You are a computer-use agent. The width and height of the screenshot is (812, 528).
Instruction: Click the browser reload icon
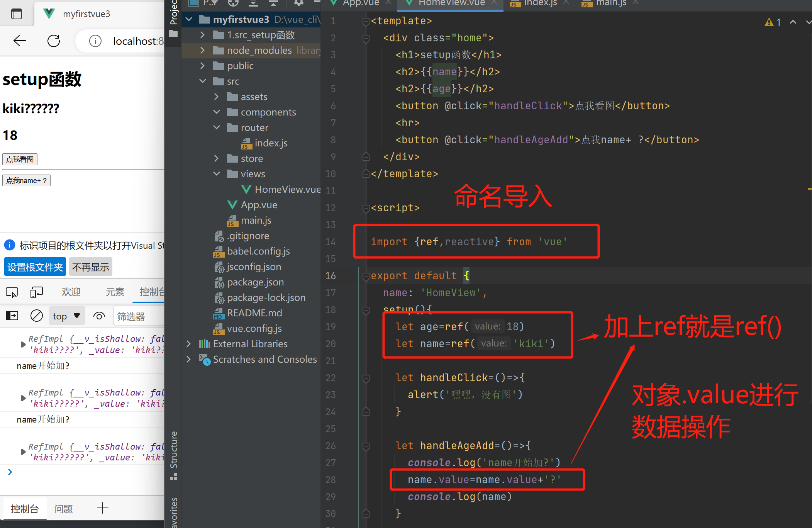point(54,41)
